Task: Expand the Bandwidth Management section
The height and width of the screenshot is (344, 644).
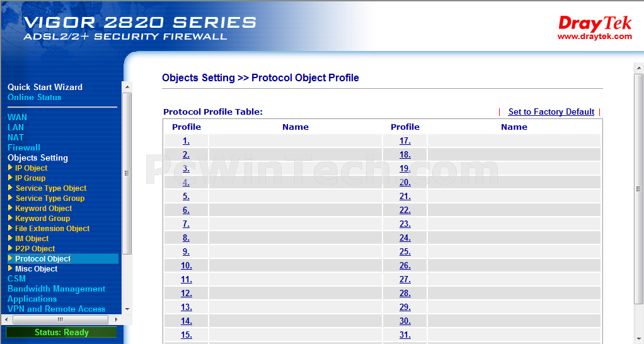Action: pos(56,289)
